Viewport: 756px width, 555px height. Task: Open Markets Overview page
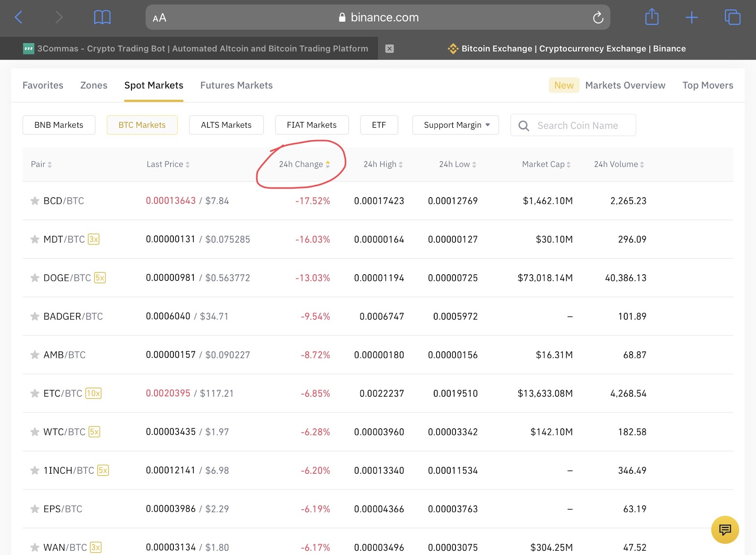coord(625,85)
